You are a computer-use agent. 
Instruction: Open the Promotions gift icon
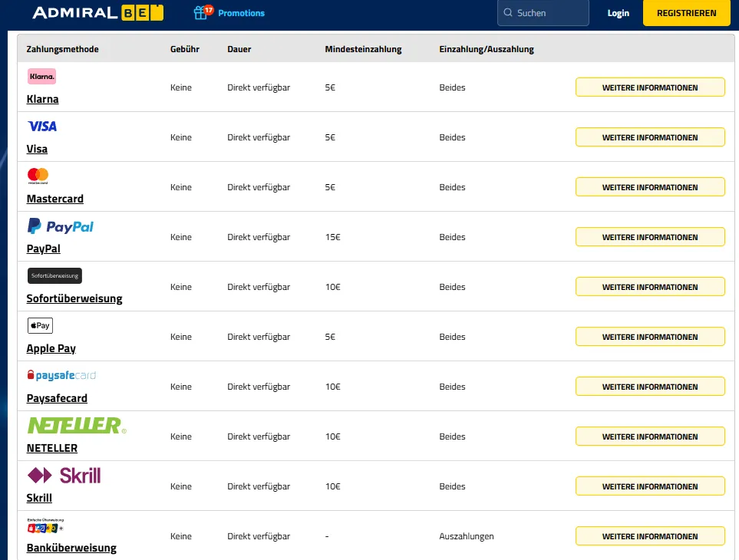(x=203, y=12)
